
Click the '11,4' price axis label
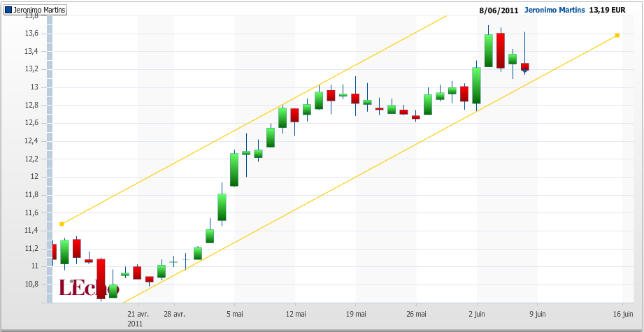pos(31,231)
